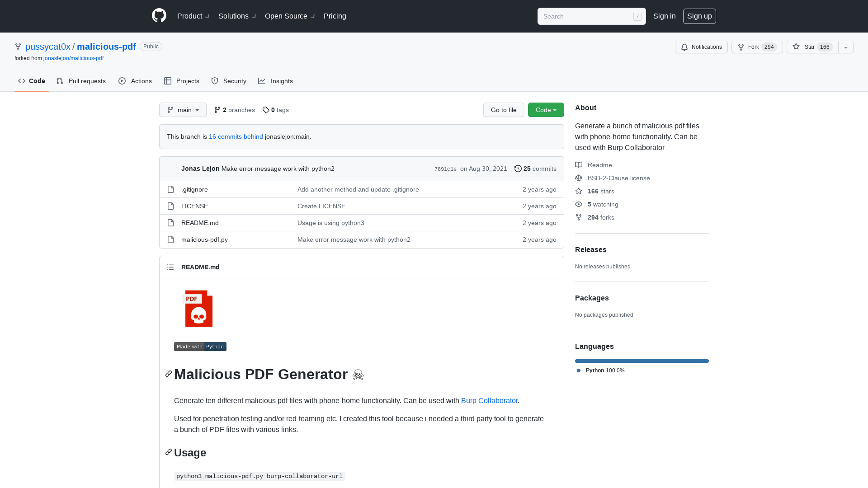The height and width of the screenshot is (488, 868).
Task: Copy anchor link for Malicious PDF Generator heading
Action: pos(169,374)
